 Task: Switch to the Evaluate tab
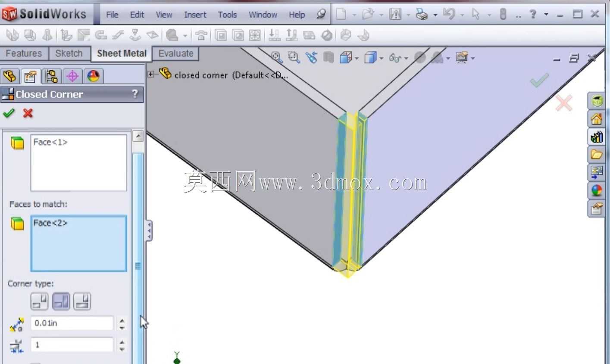tap(176, 53)
